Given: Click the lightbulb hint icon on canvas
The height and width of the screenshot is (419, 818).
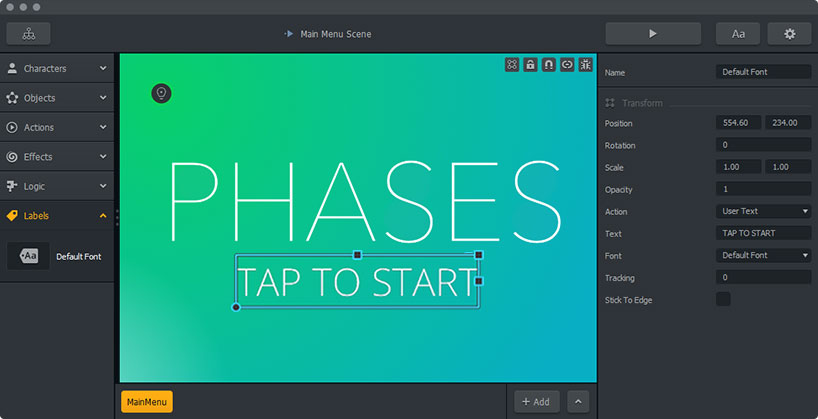Looking at the screenshot, I should tap(162, 93).
